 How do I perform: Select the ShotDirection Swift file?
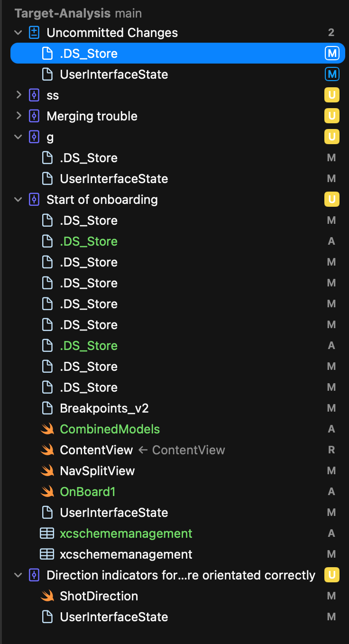pos(99,596)
